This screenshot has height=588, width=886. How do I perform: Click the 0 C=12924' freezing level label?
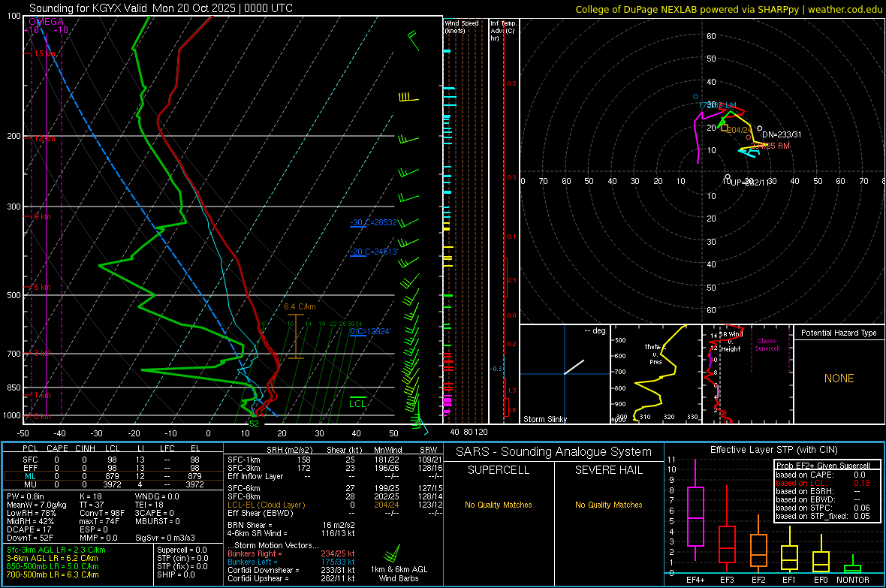pos(370,330)
